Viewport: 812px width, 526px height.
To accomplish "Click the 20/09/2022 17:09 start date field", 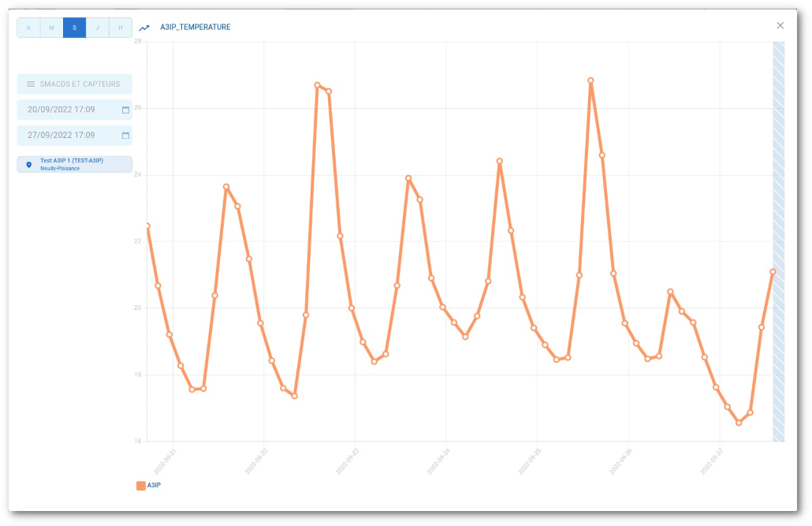I will click(x=61, y=110).
